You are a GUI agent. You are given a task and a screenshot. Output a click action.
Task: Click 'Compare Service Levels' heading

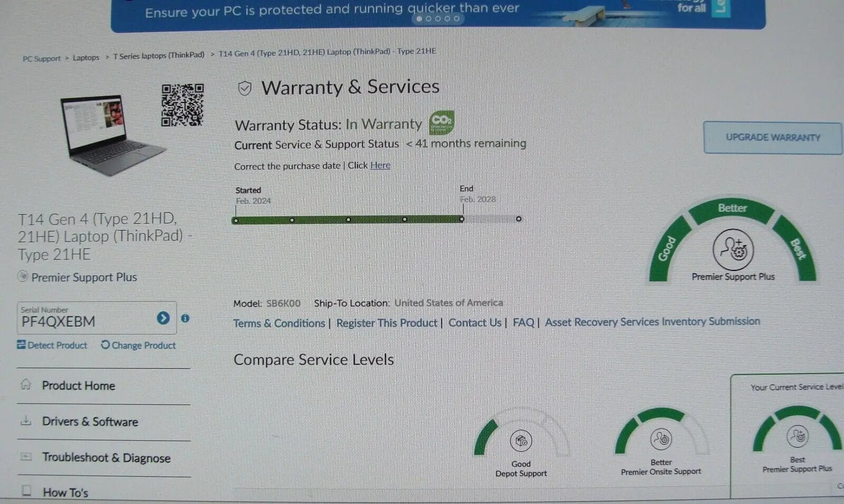[x=314, y=360]
